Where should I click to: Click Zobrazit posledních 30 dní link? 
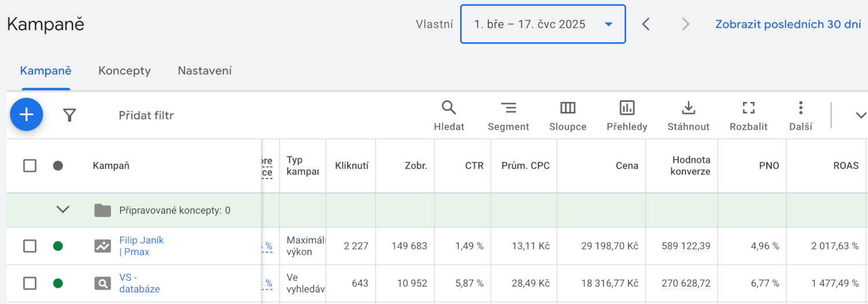[x=788, y=24]
